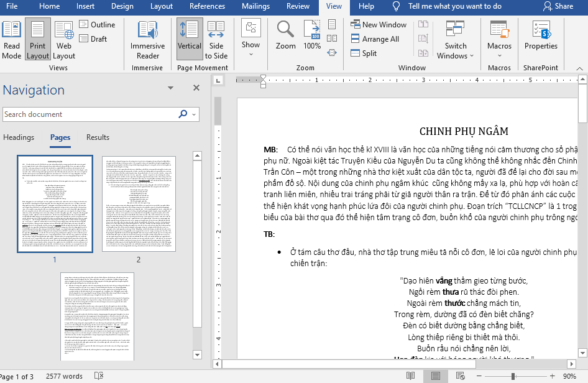This screenshot has width=588, height=383.
Task: Click the New Window icon
Action: point(379,24)
